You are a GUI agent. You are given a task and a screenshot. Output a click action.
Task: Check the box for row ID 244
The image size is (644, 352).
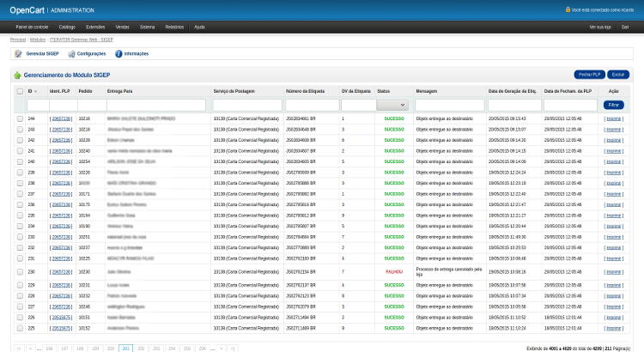click(20, 118)
